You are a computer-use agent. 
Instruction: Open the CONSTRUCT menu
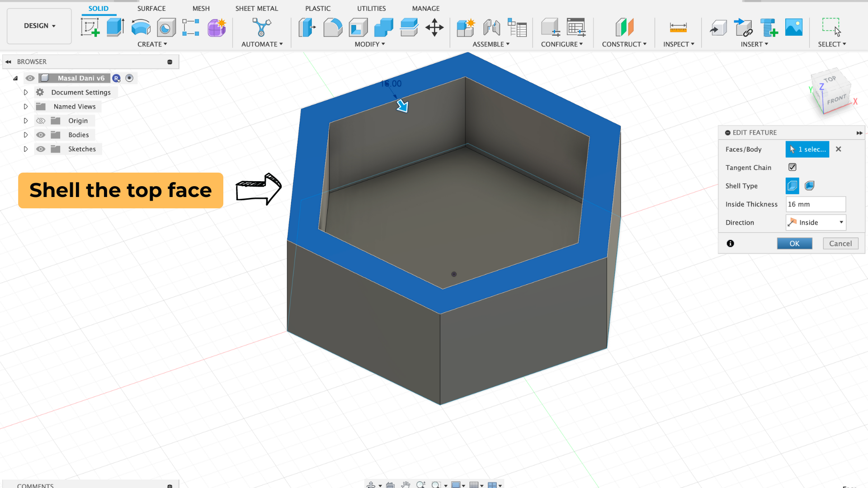[x=624, y=44]
